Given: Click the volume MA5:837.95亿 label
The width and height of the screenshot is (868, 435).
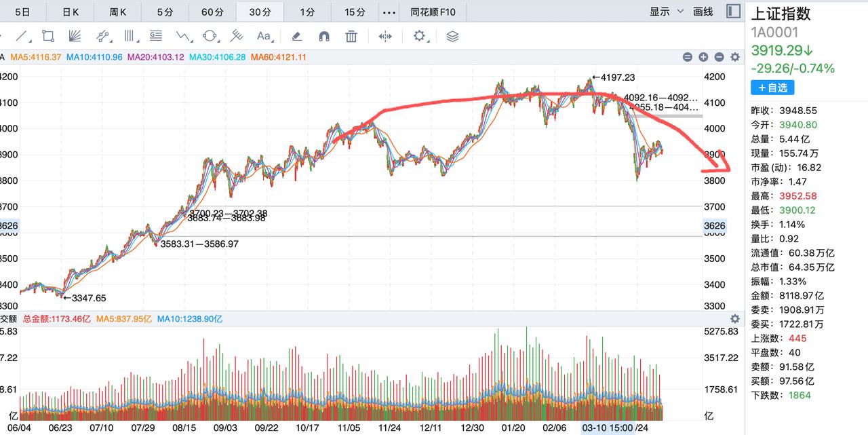Looking at the screenshot, I should [x=124, y=318].
